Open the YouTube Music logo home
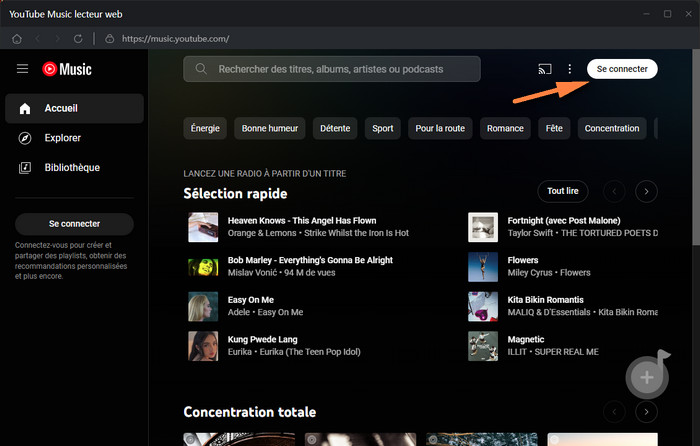The image size is (700, 446). pyautogui.click(x=66, y=69)
